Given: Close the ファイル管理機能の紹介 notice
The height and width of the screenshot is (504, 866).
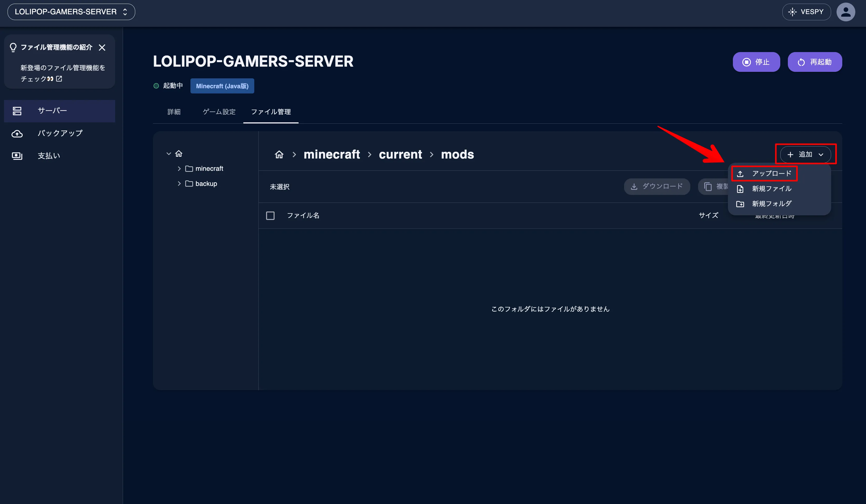Looking at the screenshot, I should [102, 47].
